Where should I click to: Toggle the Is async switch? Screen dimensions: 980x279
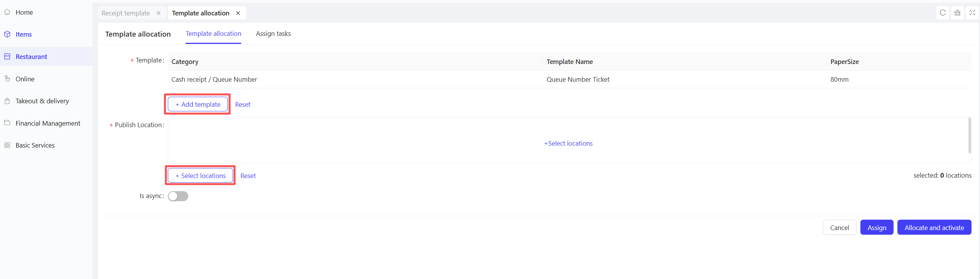click(x=178, y=196)
